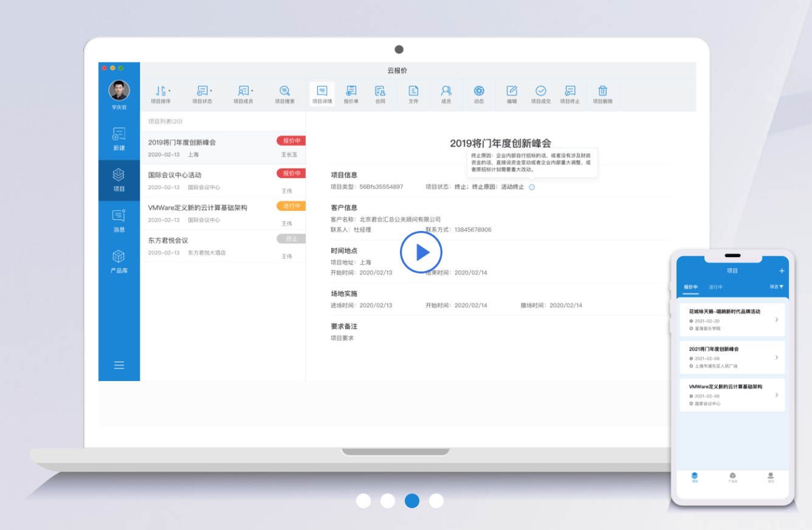Viewport: 812px width, 530px height.
Task: Expand chevron on 花城咏天籁 card
Action: click(777, 320)
